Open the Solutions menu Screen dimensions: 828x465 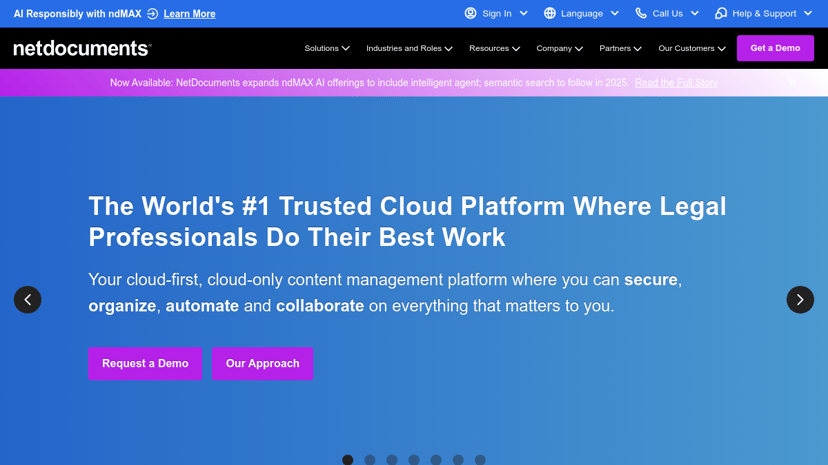pos(327,48)
